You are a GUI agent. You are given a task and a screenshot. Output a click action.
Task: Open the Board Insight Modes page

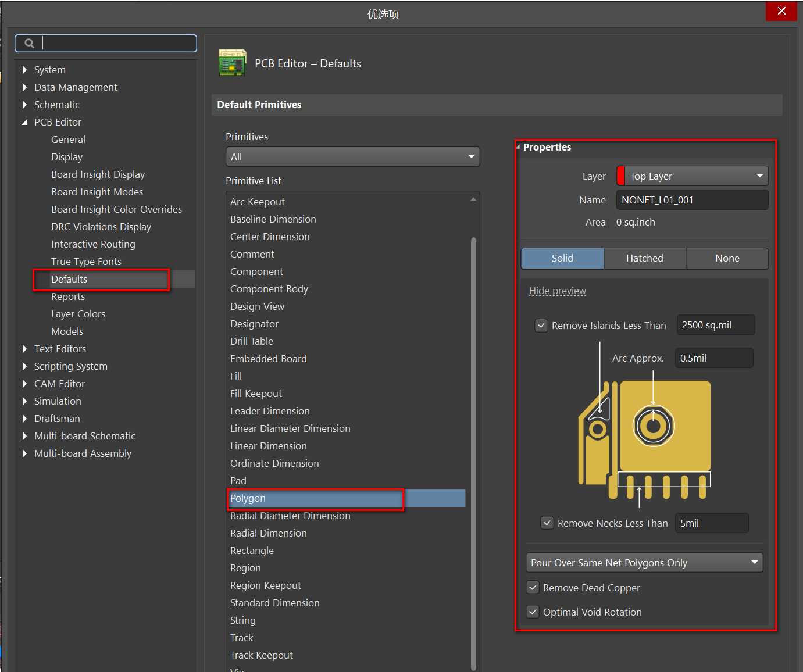point(97,192)
